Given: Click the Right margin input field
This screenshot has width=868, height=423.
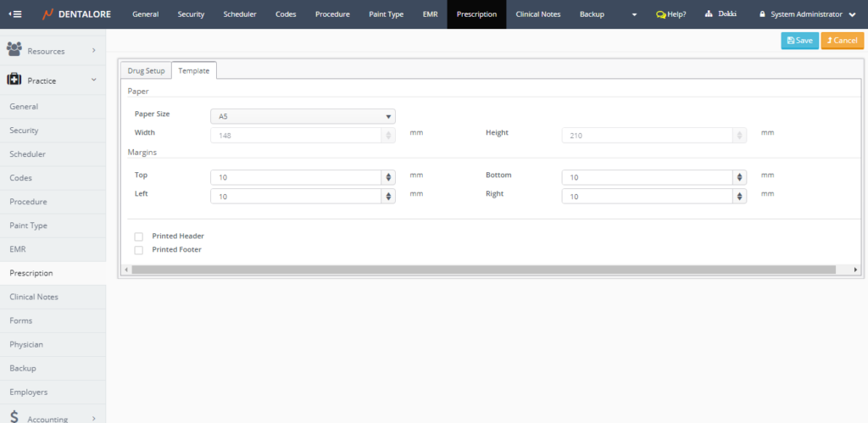Looking at the screenshot, I should tap(647, 197).
